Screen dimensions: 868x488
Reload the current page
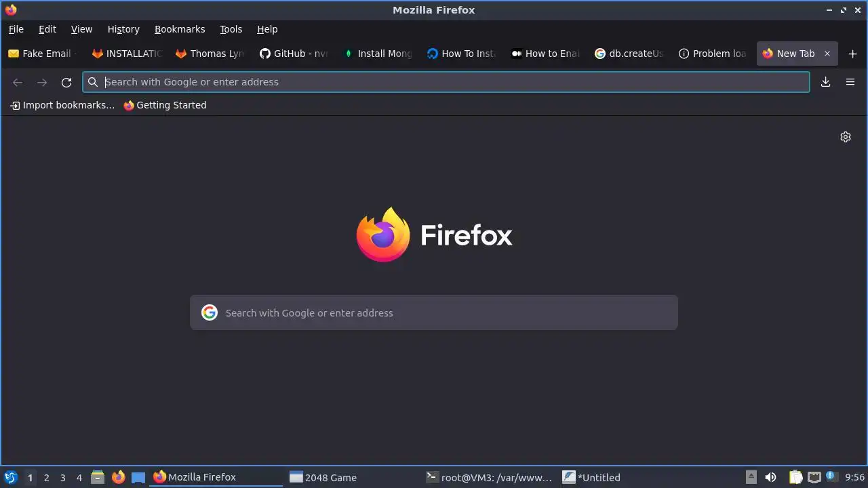66,82
